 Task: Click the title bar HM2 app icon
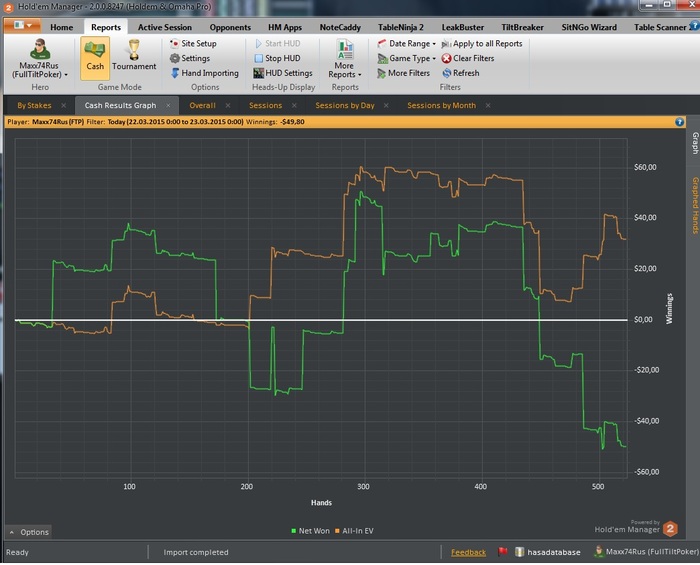[x=8, y=7]
